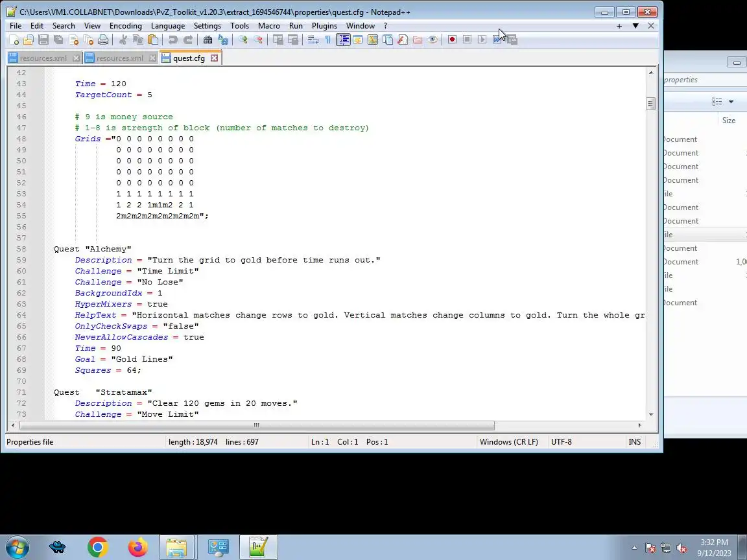Open Firefox from the taskbar
This screenshot has height=560, width=747.
(x=137, y=547)
